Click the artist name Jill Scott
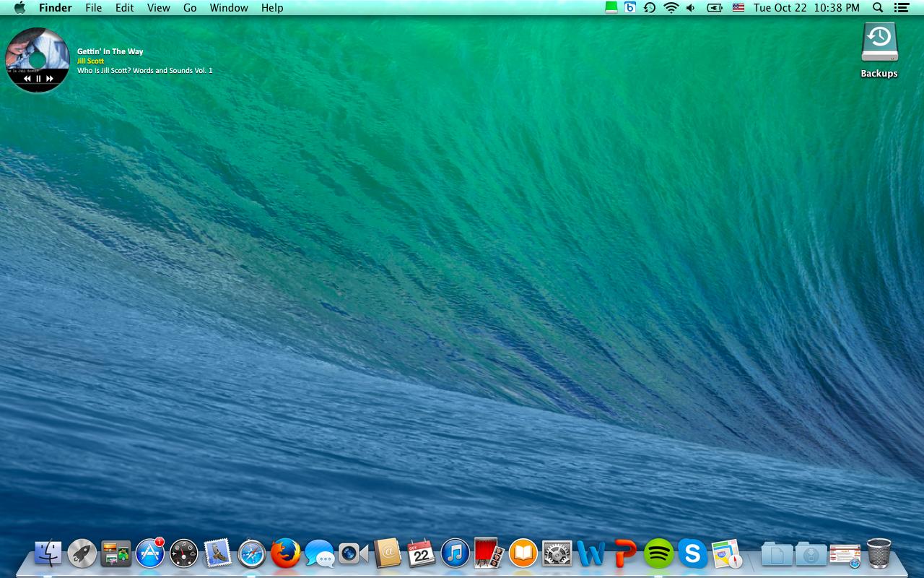 click(x=90, y=61)
